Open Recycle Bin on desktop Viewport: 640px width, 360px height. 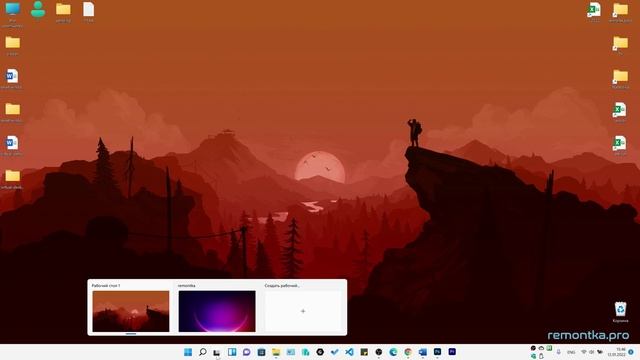coord(620,312)
